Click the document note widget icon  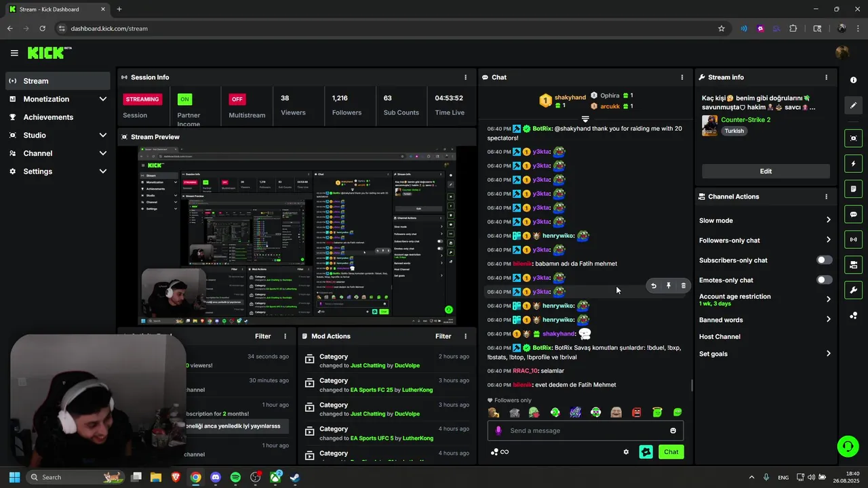(x=853, y=188)
